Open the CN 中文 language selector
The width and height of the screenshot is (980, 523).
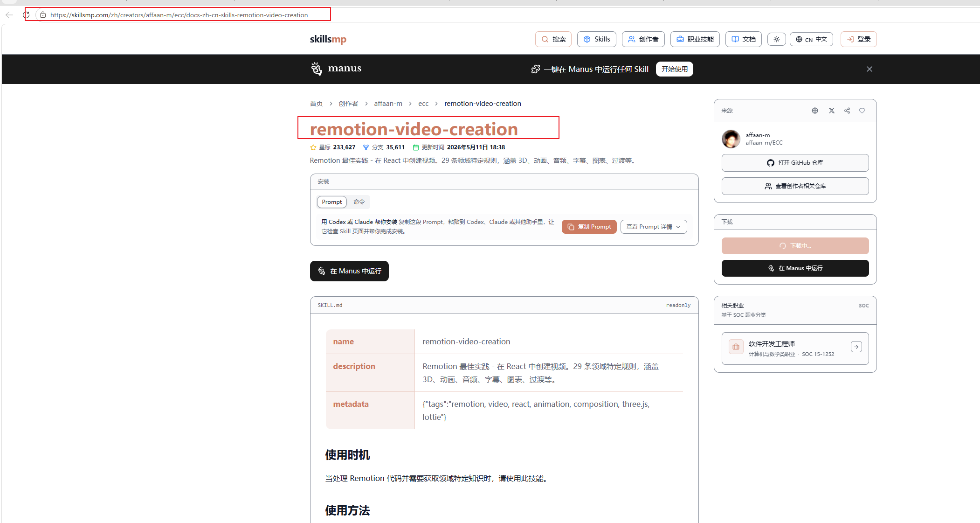click(811, 39)
